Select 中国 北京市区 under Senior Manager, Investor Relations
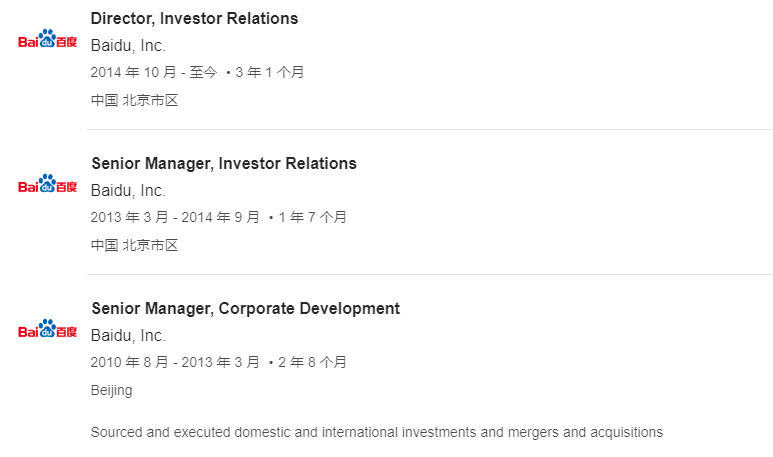Viewport: 773px width, 457px height. (134, 245)
